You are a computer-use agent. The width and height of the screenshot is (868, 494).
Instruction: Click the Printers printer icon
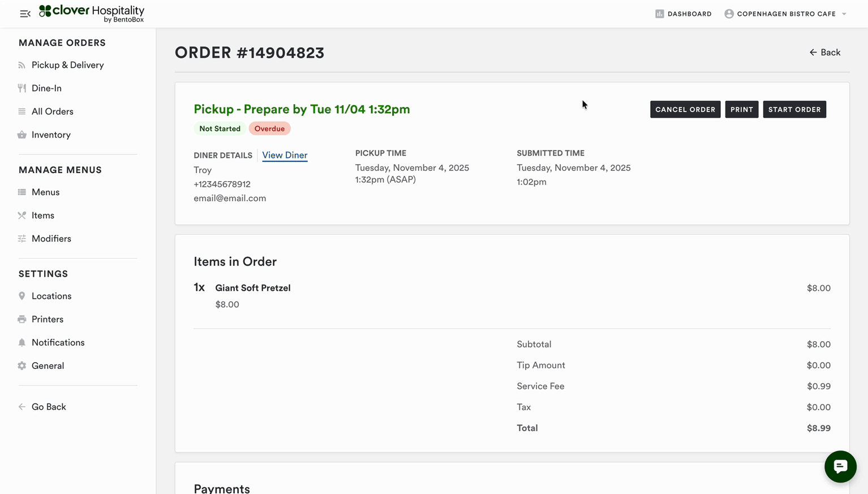point(22,319)
